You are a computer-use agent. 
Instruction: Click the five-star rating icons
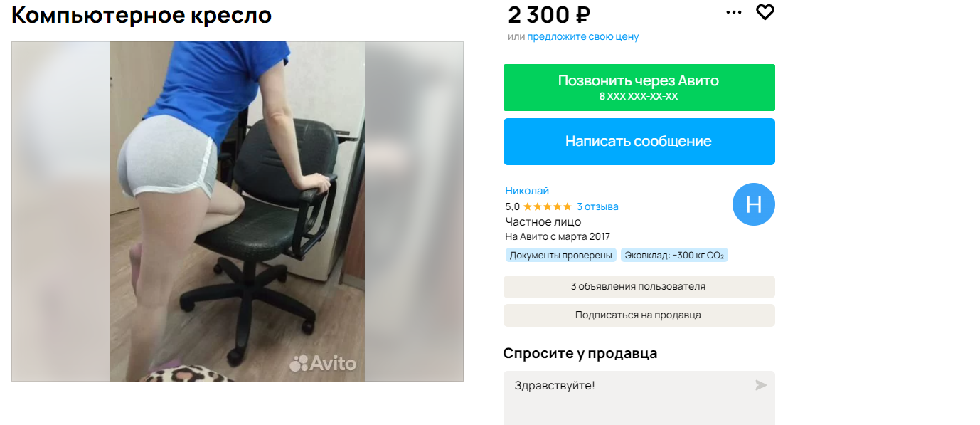point(548,206)
